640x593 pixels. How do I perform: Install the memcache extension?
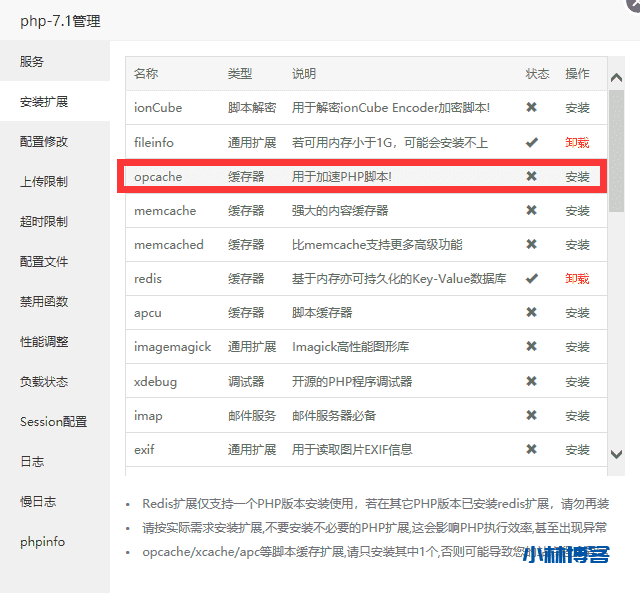coord(577,211)
